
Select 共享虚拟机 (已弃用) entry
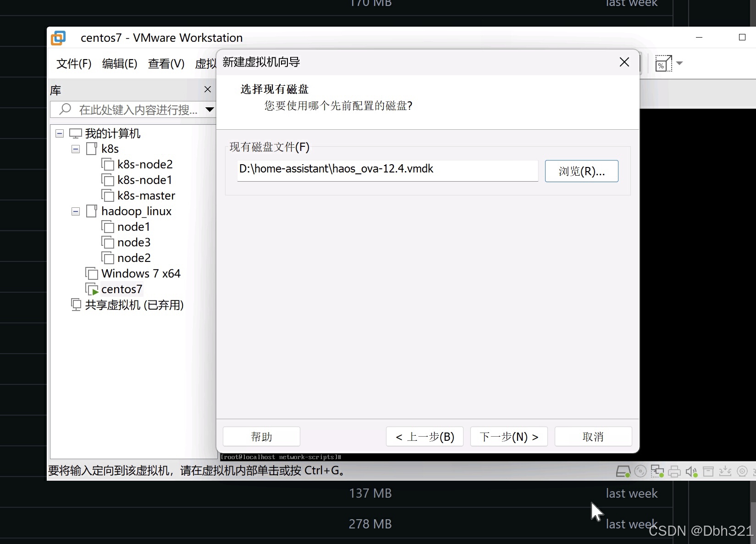[x=134, y=305]
